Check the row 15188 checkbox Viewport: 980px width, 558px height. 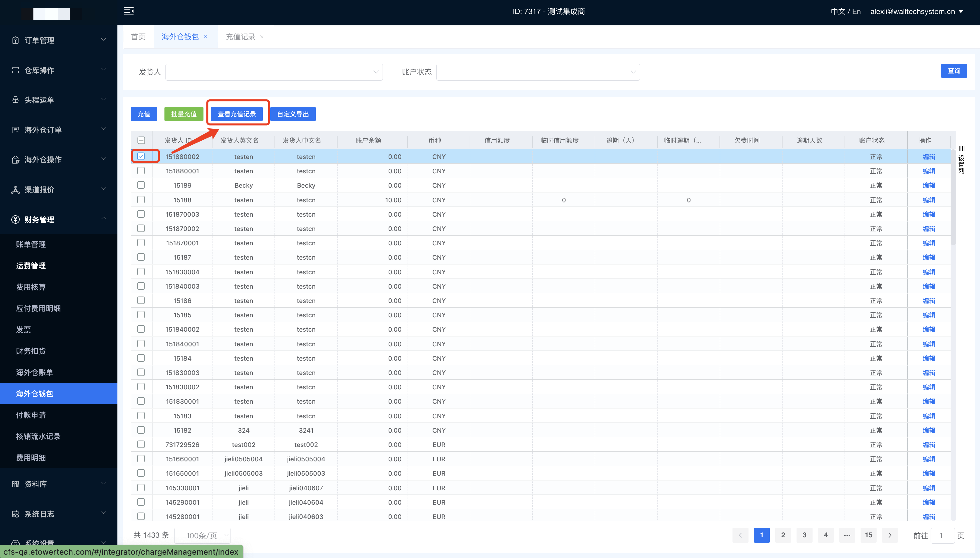[141, 200]
